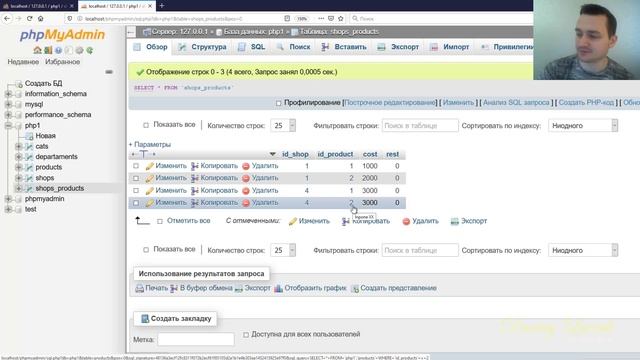Enable Доступна для всех пользователей checkbox
This screenshot has width=640, height=360.
246,335
